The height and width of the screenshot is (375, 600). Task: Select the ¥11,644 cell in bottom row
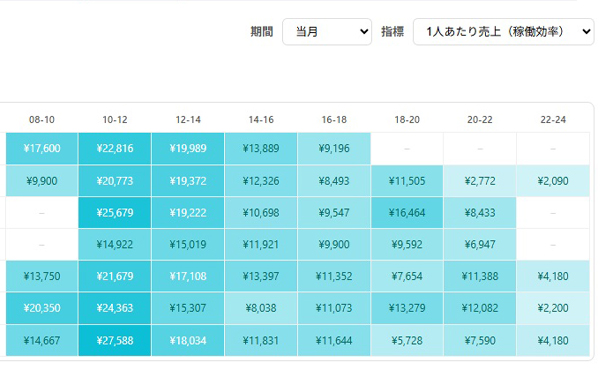[x=334, y=341]
